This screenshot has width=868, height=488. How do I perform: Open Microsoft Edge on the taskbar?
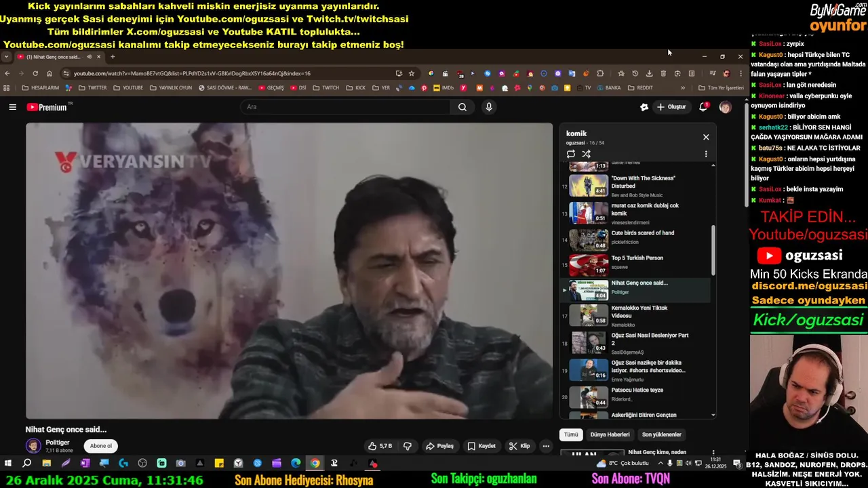tap(296, 464)
